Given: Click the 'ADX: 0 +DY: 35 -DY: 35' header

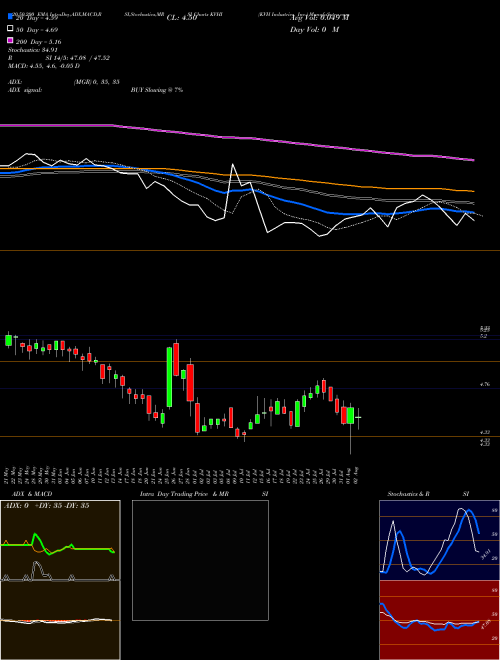Looking at the screenshot, I should click(46, 506).
